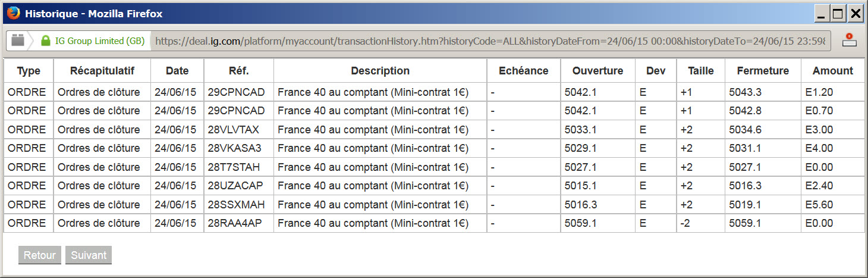This screenshot has width=868, height=278.
Task: Click the red notification icon beside URL
Action: [x=850, y=40]
